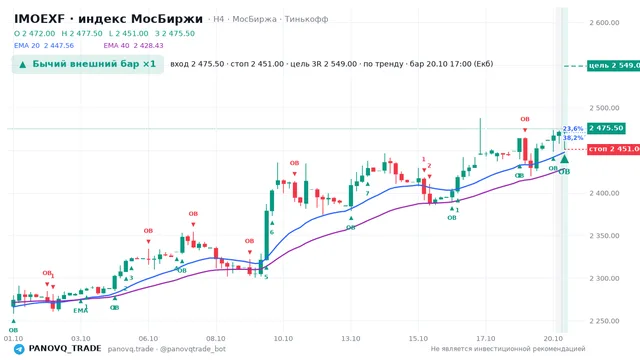Click the '15.10' date axis label
Viewport: 640px width, 360px height.
(x=418, y=339)
